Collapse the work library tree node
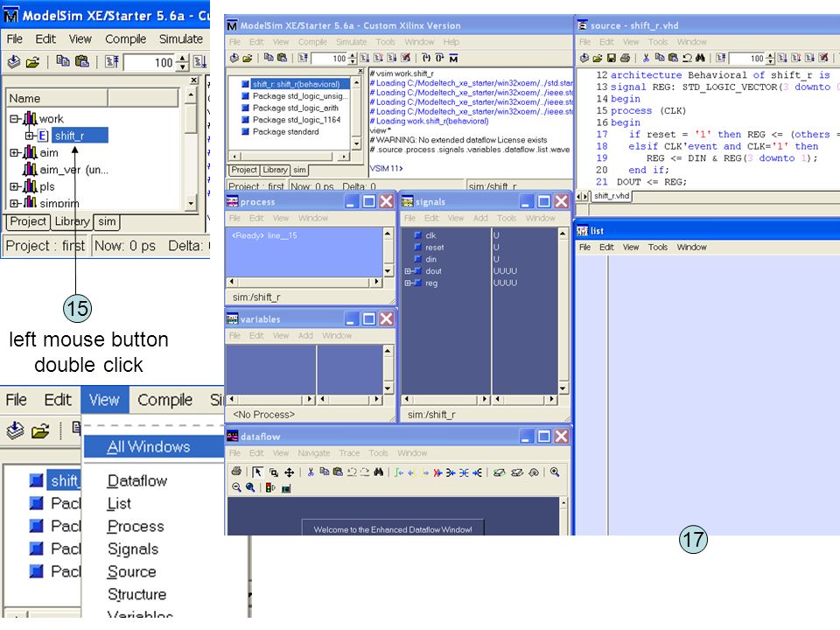 click(x=15, y=118)
